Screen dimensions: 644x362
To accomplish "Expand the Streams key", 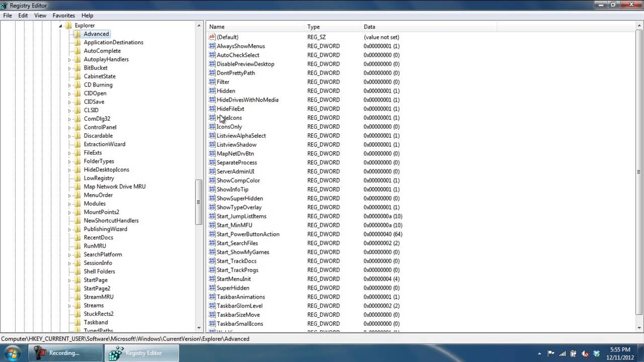I will (x=70, y=306).
